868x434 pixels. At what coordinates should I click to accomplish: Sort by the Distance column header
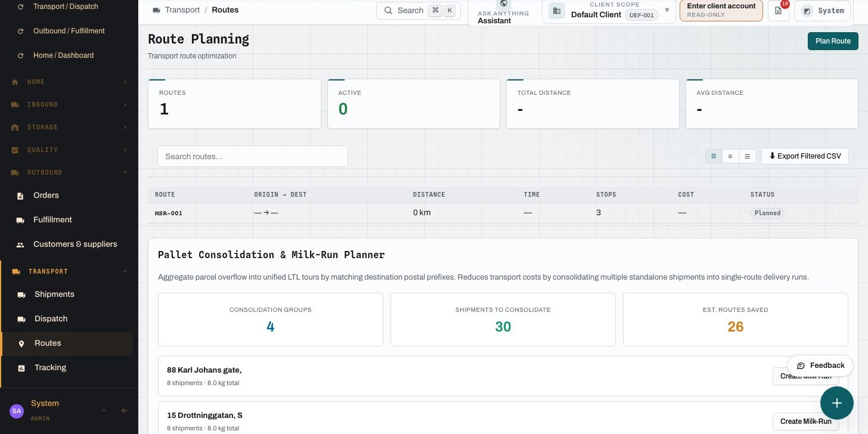tap(429, 195)
